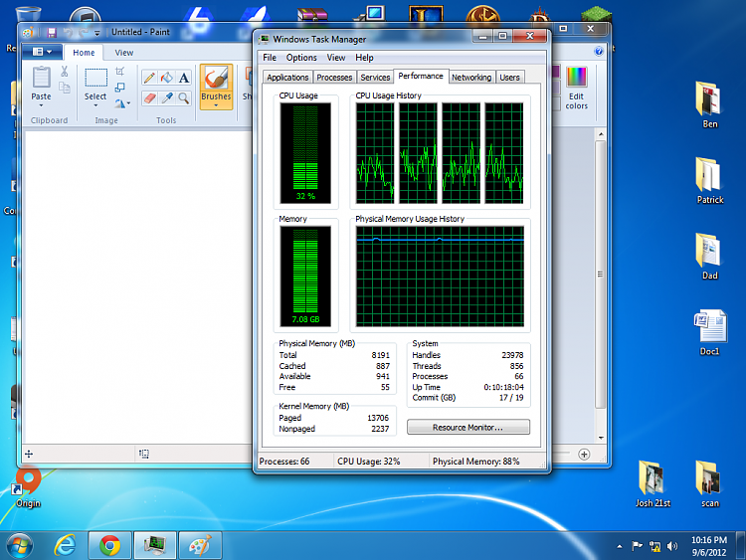The width and height of the screenshot is (746, 560).
Task: Click Paint scrollbar down arrow
Action: tap(601, 439)
